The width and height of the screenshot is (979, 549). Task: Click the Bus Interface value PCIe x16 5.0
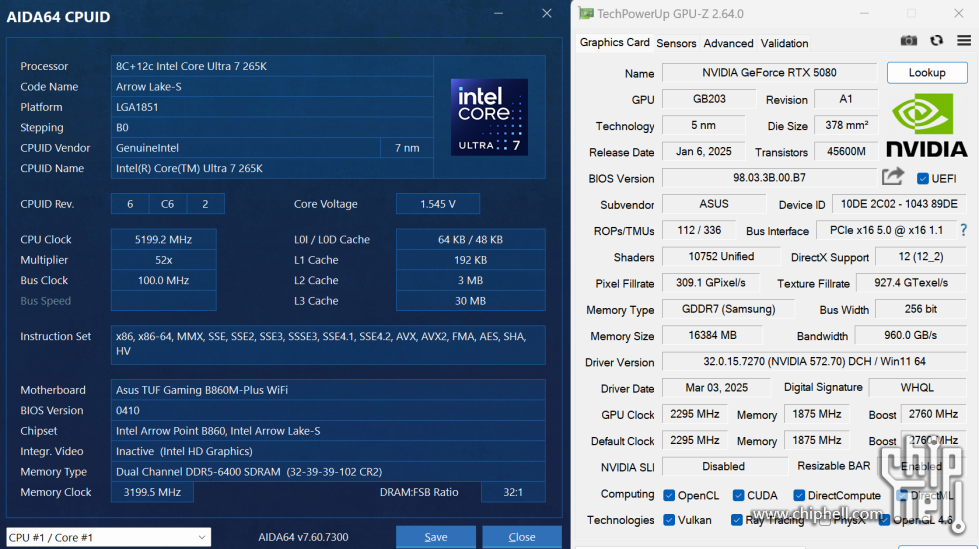click(886, 230)
